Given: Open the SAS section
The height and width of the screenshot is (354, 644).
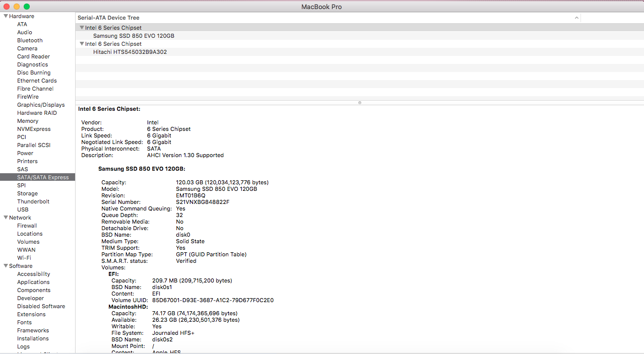Looking at the screenshot, I should pos(23,169).
